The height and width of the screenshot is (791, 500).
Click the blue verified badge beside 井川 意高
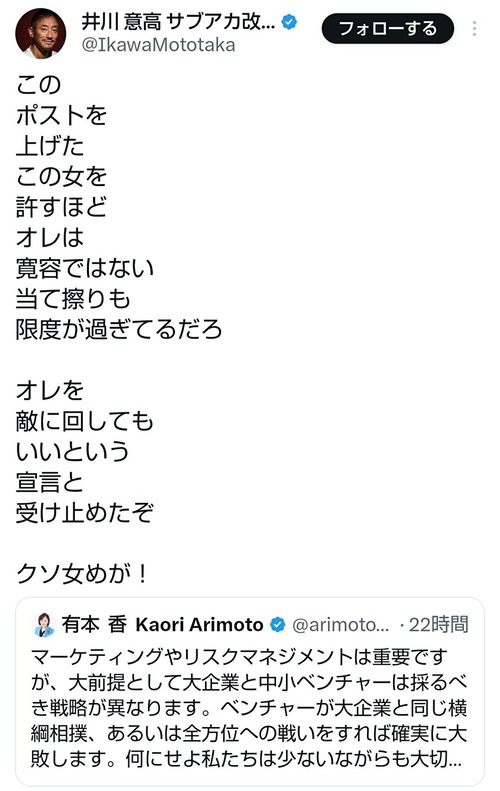point(289,22)
